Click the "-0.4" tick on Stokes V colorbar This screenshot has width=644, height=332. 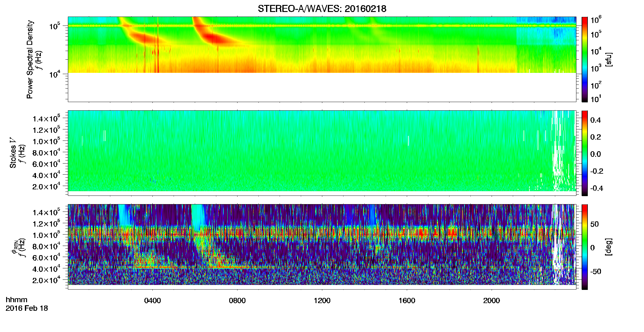pos(597,188)
